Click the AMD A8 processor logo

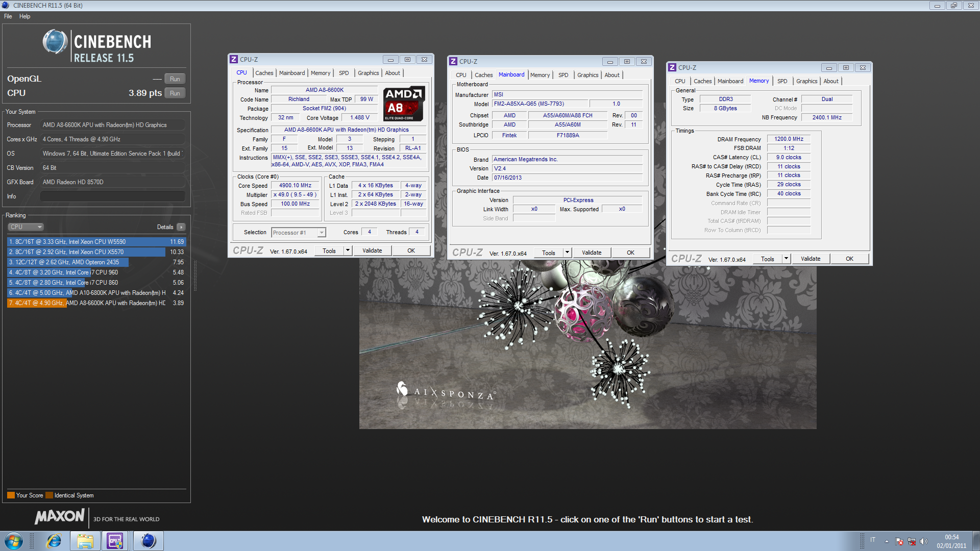coord(404,104)
